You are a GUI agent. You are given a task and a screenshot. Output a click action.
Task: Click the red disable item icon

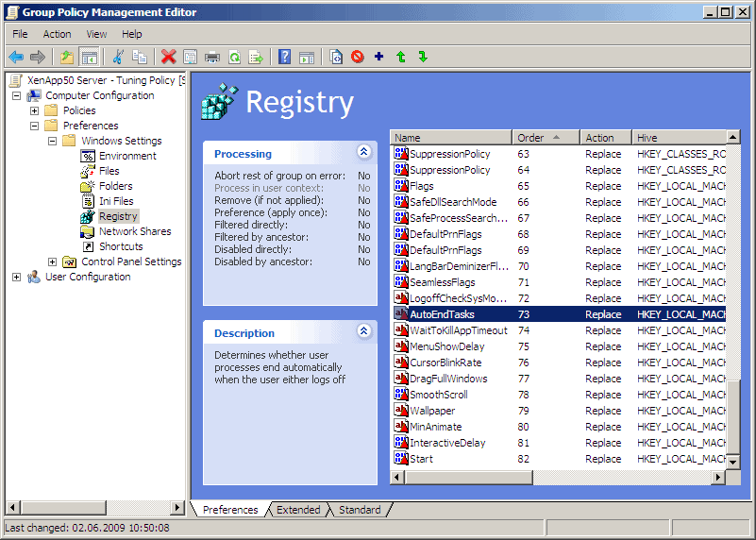(x=358, y=58)
